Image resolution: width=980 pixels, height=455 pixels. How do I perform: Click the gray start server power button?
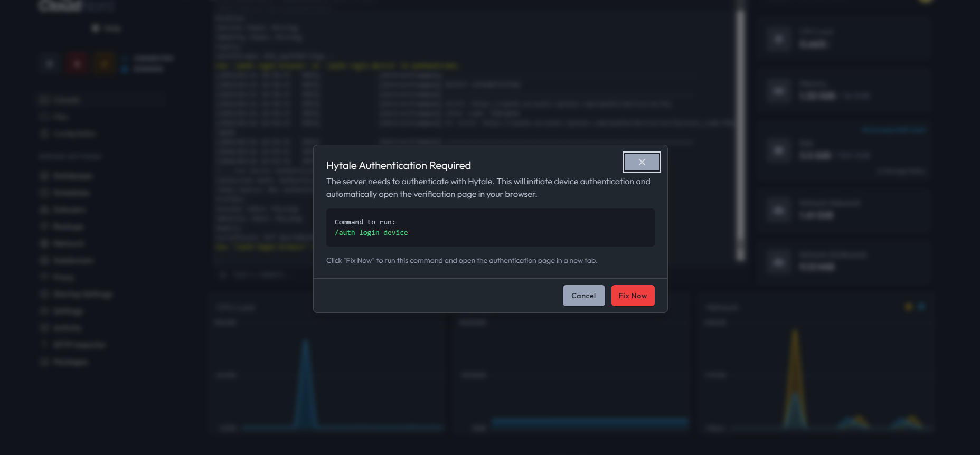pyautogui.click(x=50, y=64)
